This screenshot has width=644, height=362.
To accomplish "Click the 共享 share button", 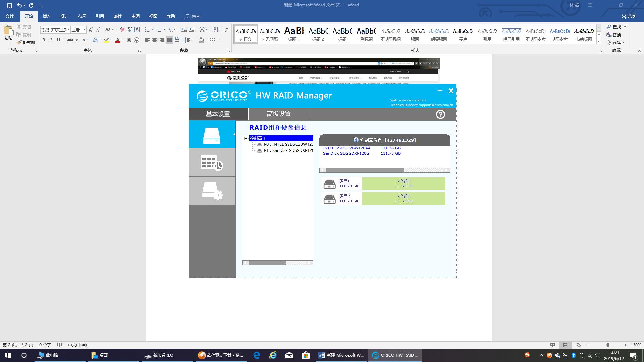I will click(x=629, y=16).
